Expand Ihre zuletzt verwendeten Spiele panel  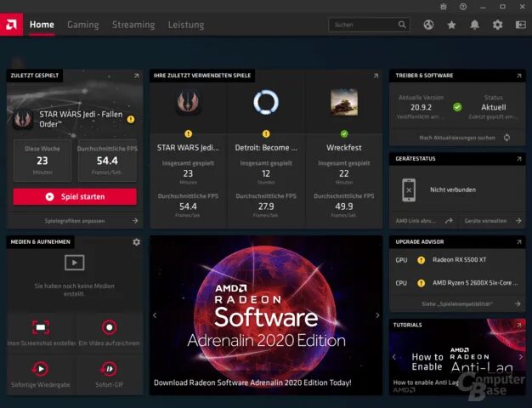[x=376, y=76]
